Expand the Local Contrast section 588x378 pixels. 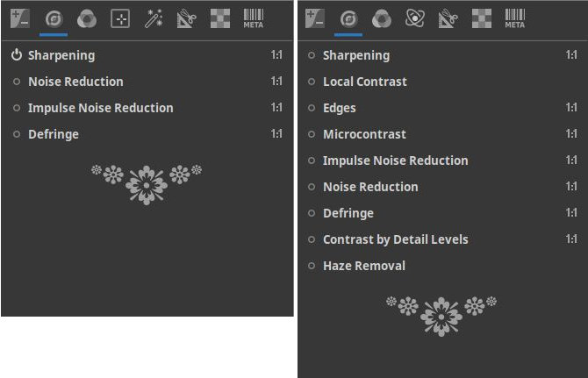(x=365, y=82)
